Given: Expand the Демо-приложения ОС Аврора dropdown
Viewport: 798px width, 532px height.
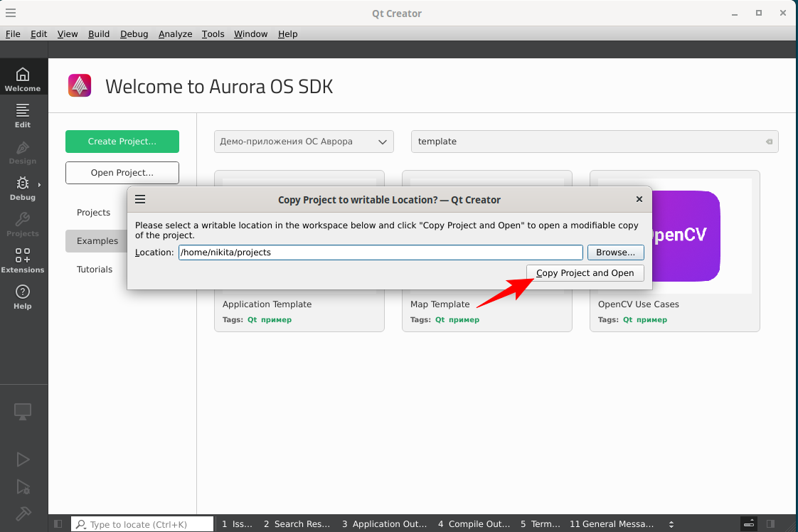Looking at the screenshot, I should [304, 142].
